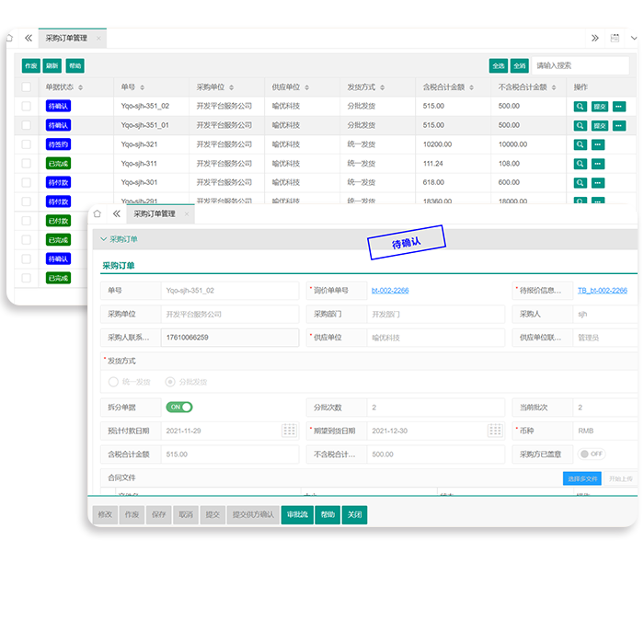
Task: Collapse the 采购订单 section chevron
Action: pyautogui.click(x=103, y=239)
